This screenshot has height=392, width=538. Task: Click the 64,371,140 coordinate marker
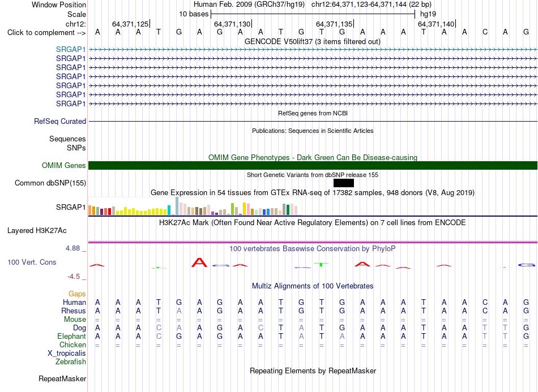[436, 24]
